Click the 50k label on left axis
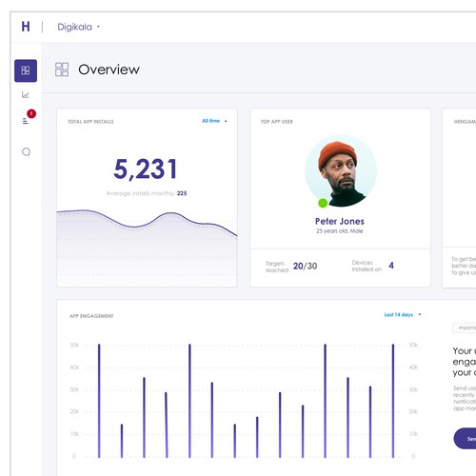 74,345
